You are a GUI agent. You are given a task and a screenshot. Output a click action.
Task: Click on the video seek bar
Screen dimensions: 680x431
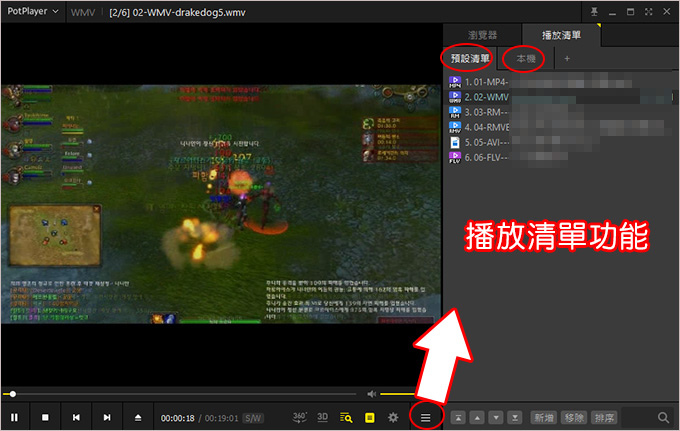coord(180,394)
